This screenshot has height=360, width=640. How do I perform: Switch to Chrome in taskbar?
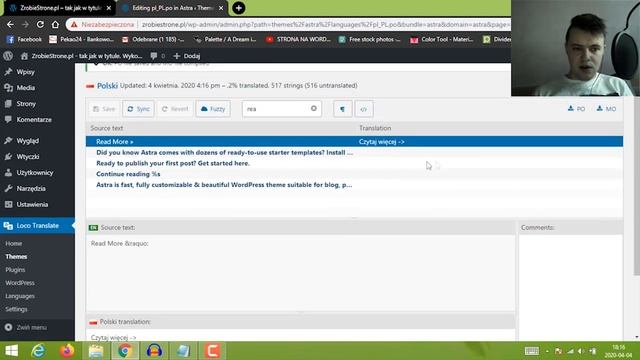point(125,351)
